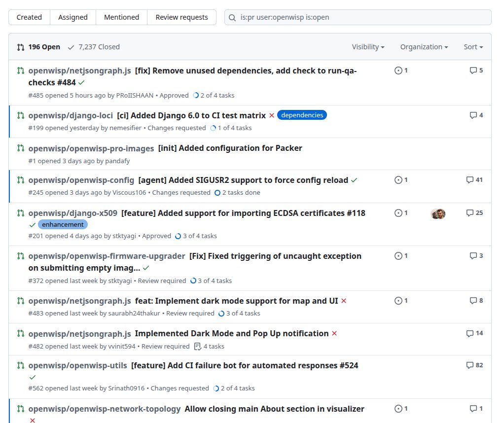Click author Viscous106 link
The image size is (504, 423).
(x=129, y=193)
